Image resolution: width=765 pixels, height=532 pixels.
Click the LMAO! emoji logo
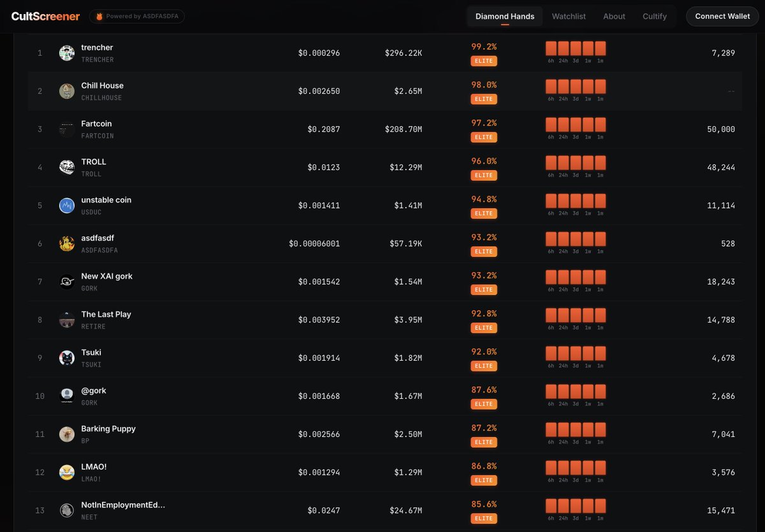pyautogui.click(x=66, y=472)
